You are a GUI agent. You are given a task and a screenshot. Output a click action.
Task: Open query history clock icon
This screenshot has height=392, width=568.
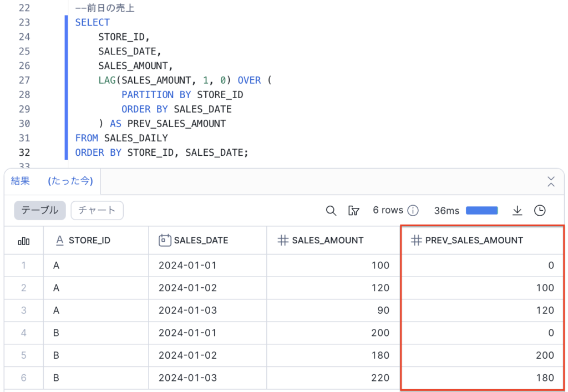coord(540,211)
